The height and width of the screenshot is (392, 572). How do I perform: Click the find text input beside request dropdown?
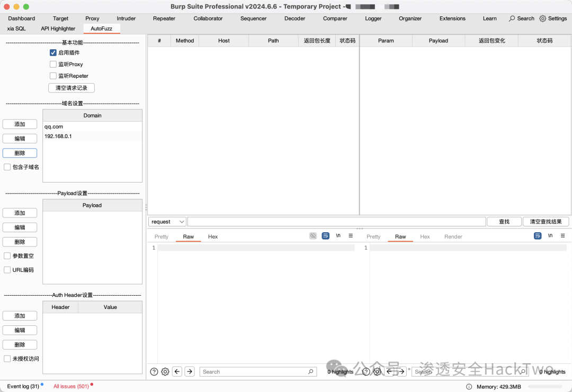[x=336, y=222]
